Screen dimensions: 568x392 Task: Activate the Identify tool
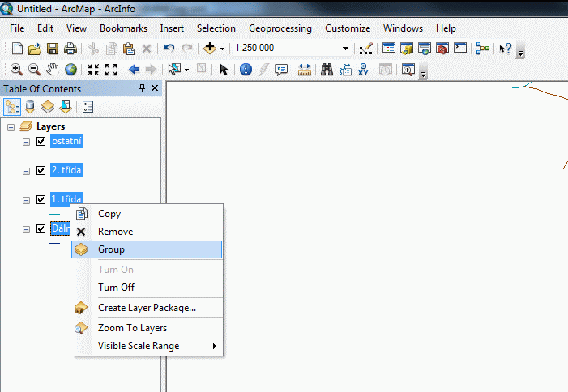246,69
